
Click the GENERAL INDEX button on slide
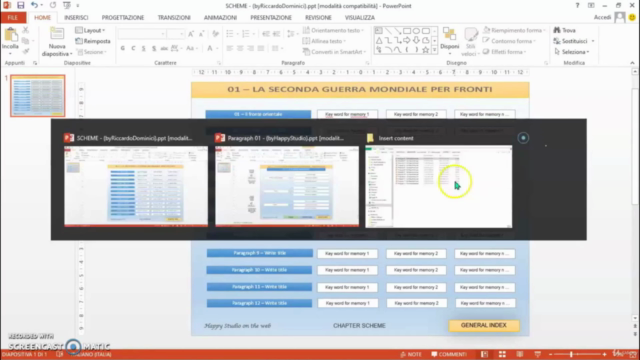point(484,325)
